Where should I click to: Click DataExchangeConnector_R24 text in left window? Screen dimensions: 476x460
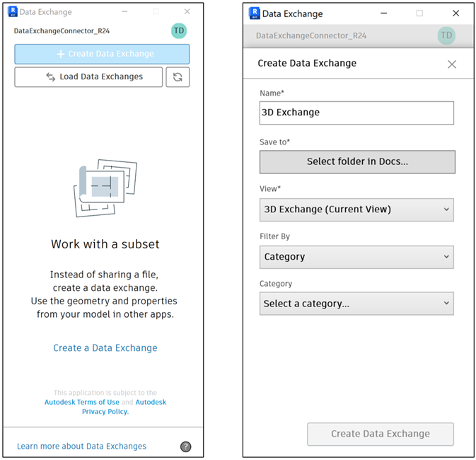click(x=62, y=31)
